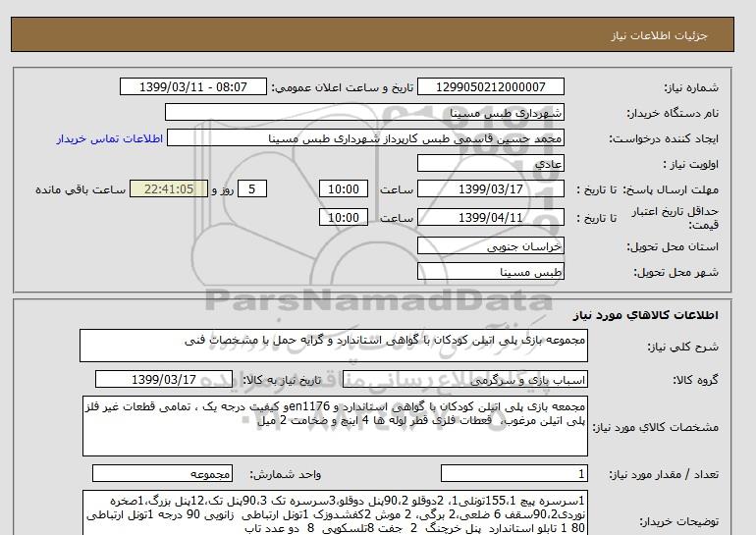
Task: Click buyer organization field شهرداری طبس مسینا
Action: click(364, 113)
